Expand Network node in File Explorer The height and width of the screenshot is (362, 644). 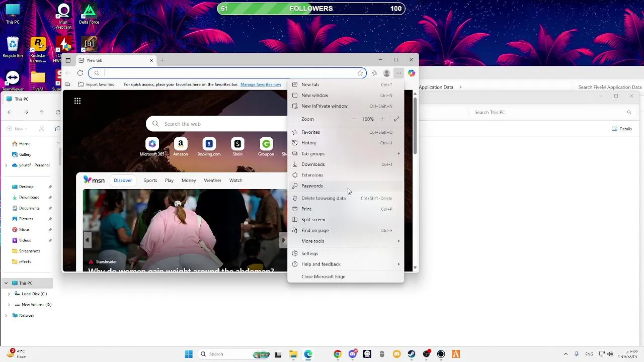point(6,315)
